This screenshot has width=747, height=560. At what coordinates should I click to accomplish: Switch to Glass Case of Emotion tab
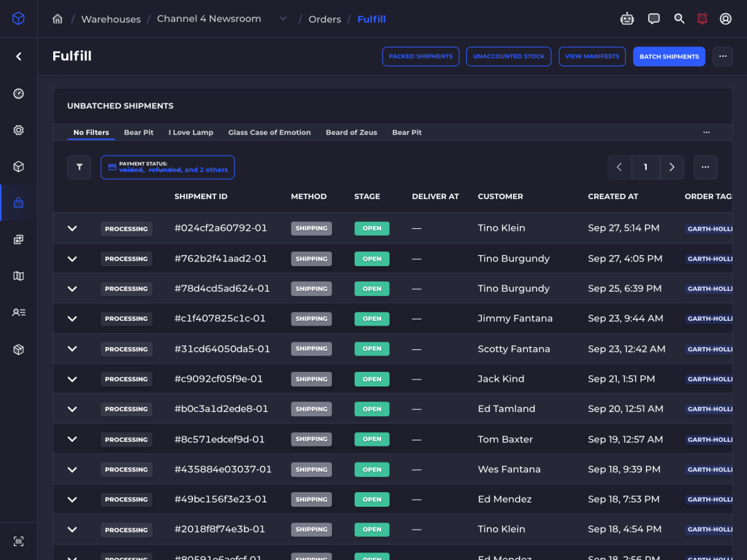(x=269, y=132)
